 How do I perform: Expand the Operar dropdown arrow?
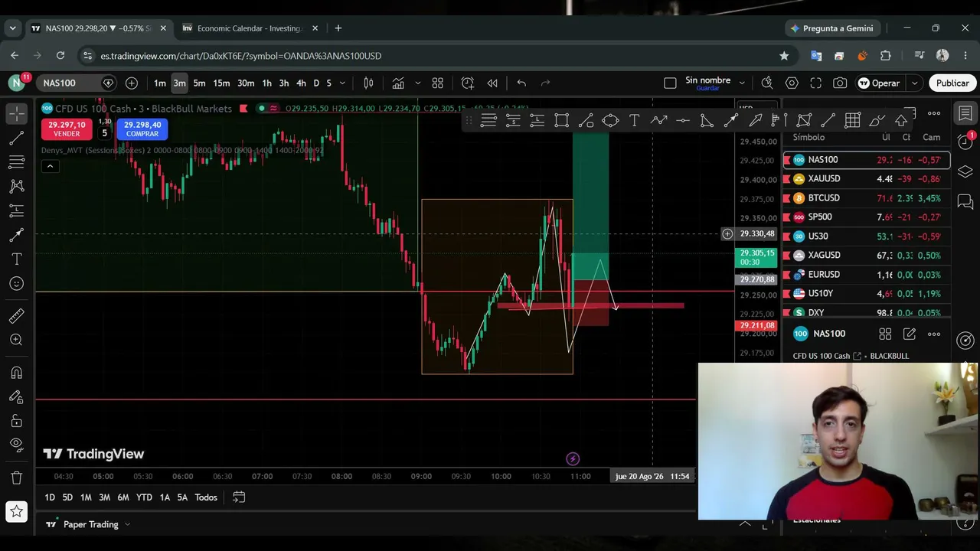[914, 83]
